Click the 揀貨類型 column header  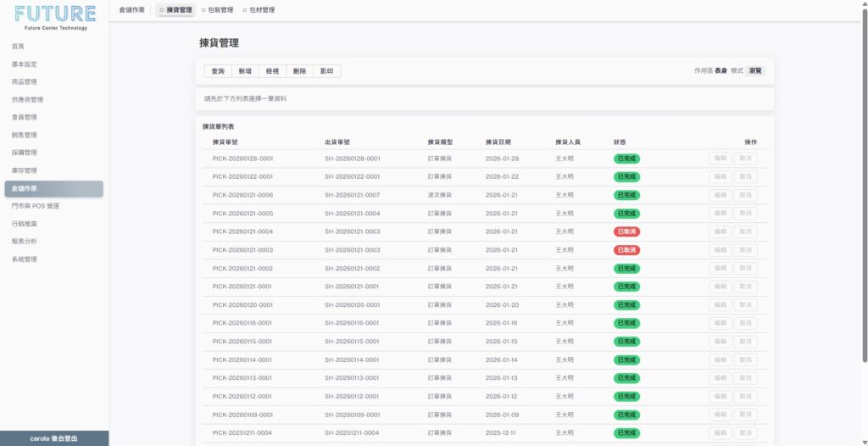(440, 142)
